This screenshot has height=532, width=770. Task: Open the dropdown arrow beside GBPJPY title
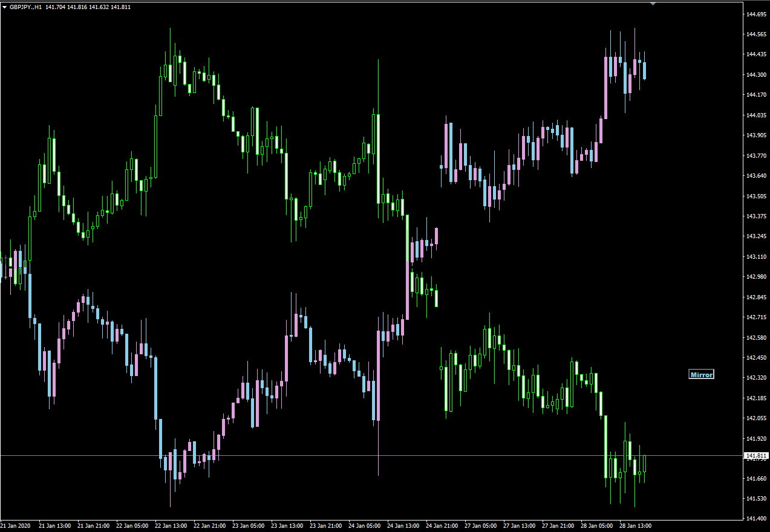(5, 7)
